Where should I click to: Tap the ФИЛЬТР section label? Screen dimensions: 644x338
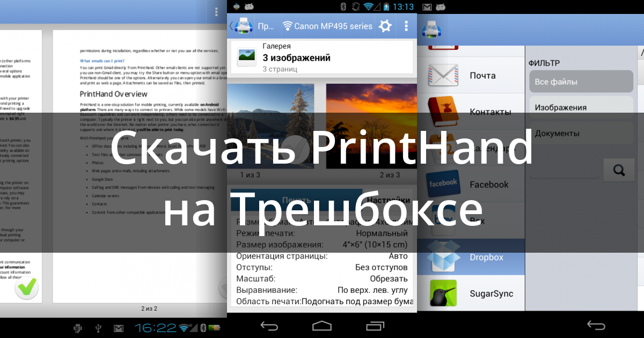(544, 63)
